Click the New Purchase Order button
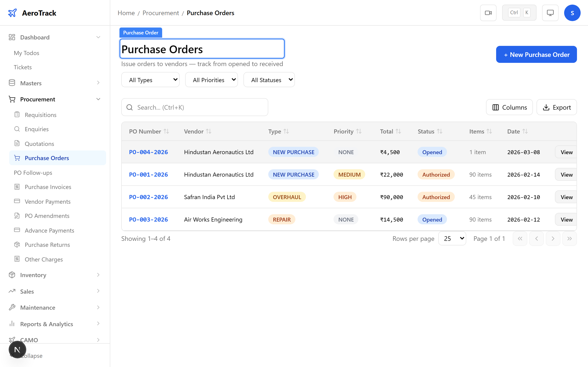Viewport: 588px width, 367px height. [536, 54]
